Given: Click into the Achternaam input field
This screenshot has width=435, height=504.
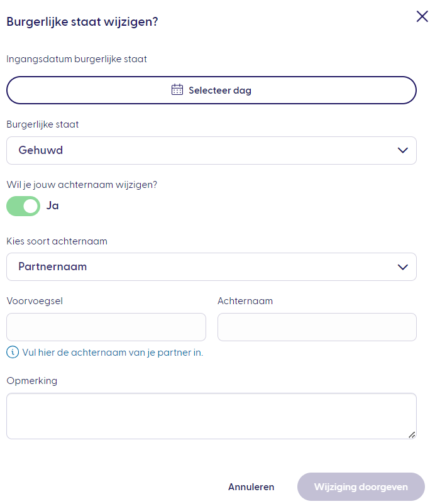Looking at the screenshot, I should click(317, 327).
